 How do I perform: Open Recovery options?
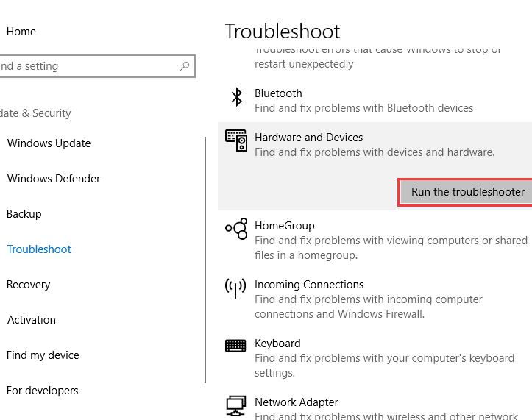coord(28,285)
